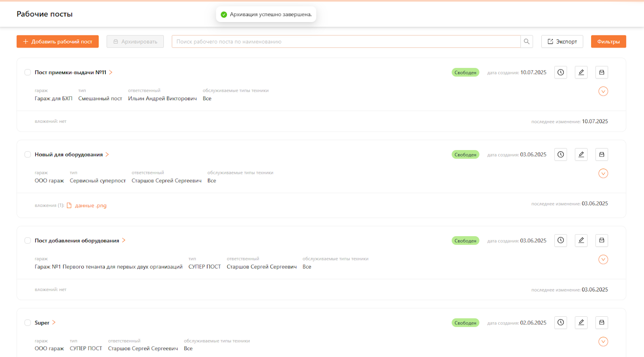This screenshot has width=644, height=357.
Task: Click the Экспорт button
Action: pyautogui.click(x=562, y=41)
